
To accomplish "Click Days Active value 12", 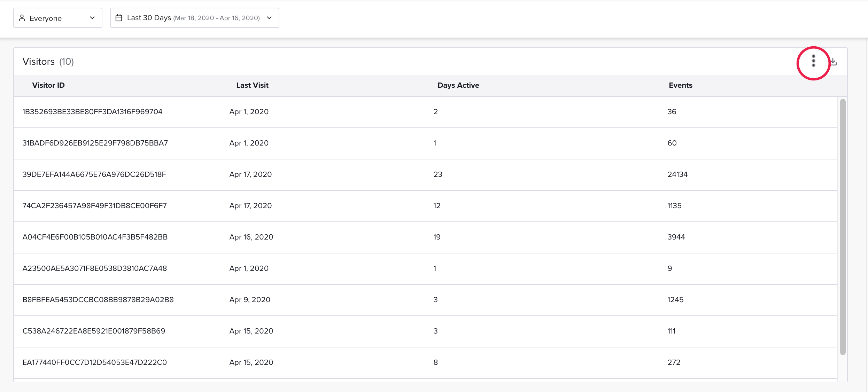I will point(437,206).
